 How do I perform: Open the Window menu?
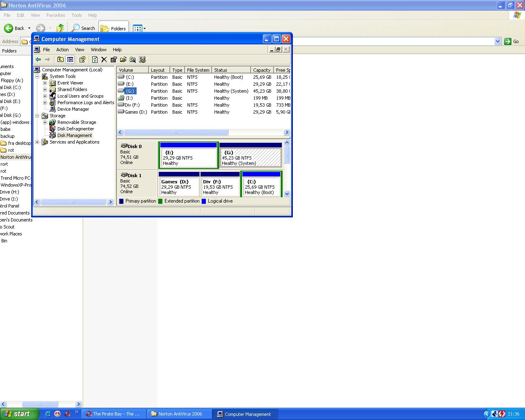tap(98, 50)
